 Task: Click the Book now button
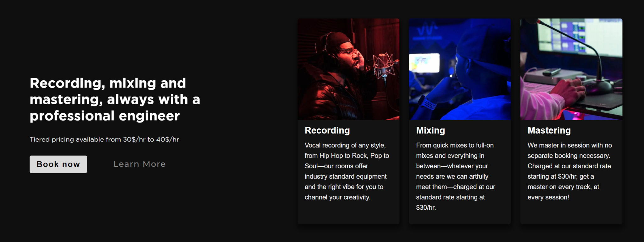[x=58, y=164]
